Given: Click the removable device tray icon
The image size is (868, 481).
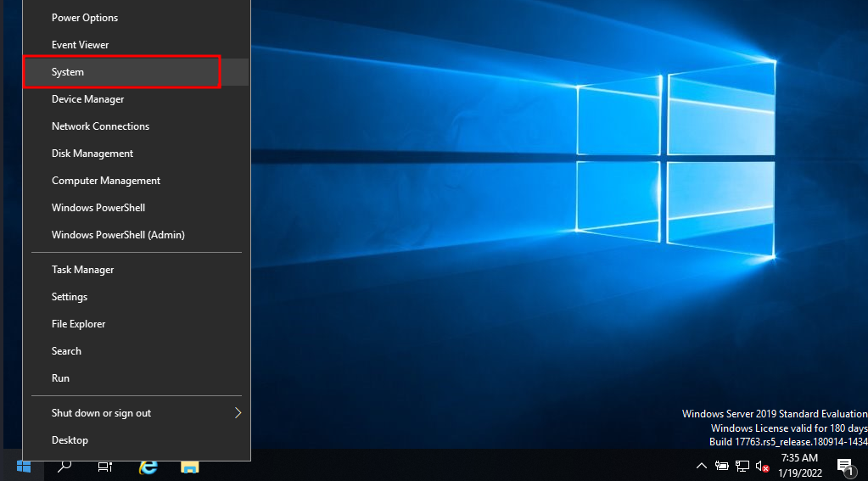Looking at the screenshot, I should (721, 466).
